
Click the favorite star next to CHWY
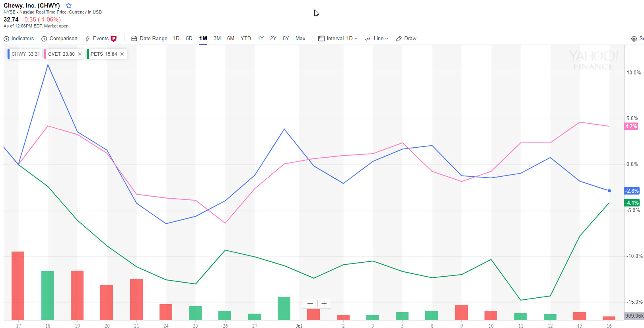click(x=69, y=6)
